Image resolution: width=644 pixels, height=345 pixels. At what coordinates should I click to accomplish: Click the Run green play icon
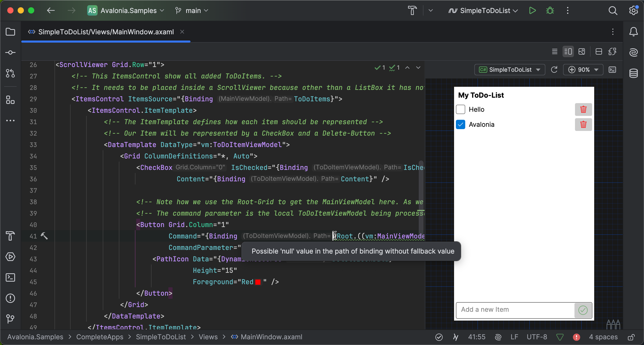[x=532, y=11]
